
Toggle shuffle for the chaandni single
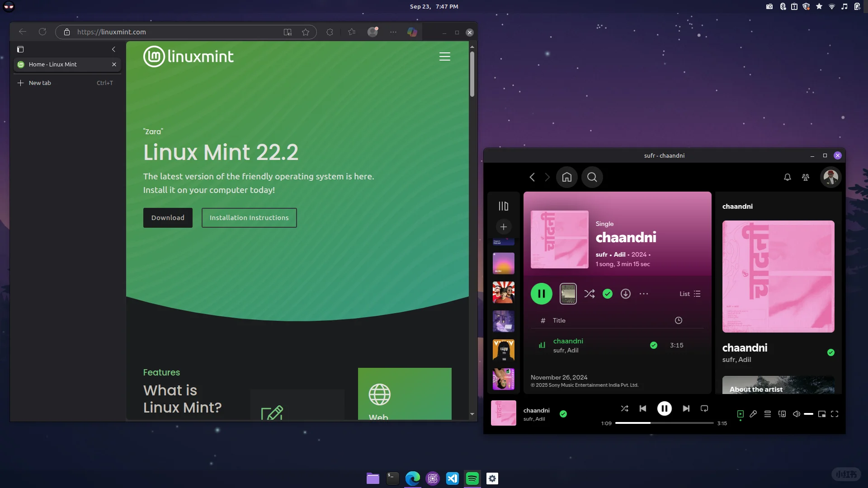(x=589, y=294)
